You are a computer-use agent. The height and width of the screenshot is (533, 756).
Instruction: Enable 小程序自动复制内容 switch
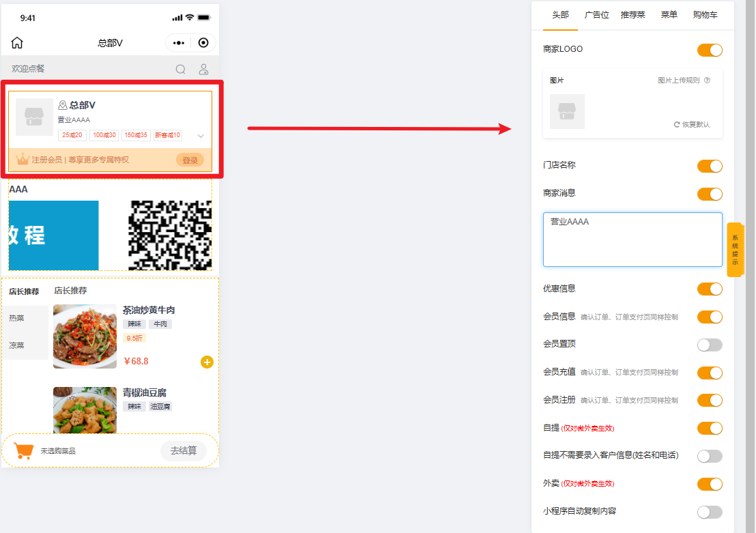point(710,513)
